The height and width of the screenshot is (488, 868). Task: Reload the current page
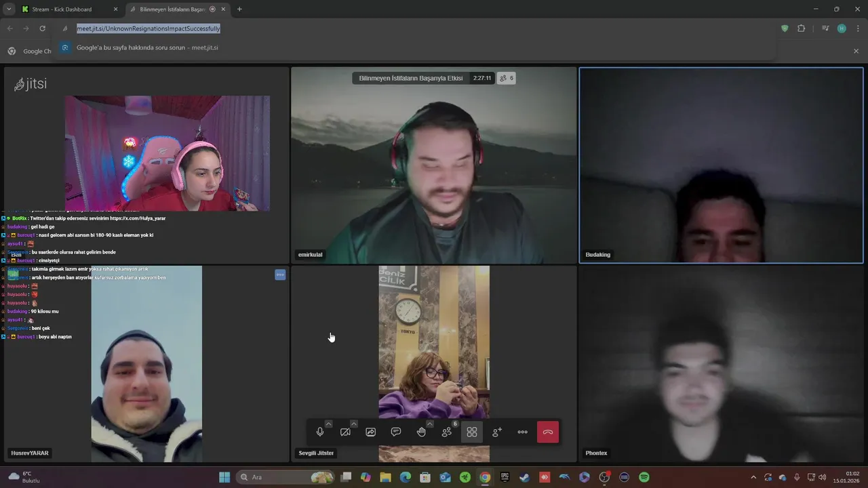click(x=42, y=28)
